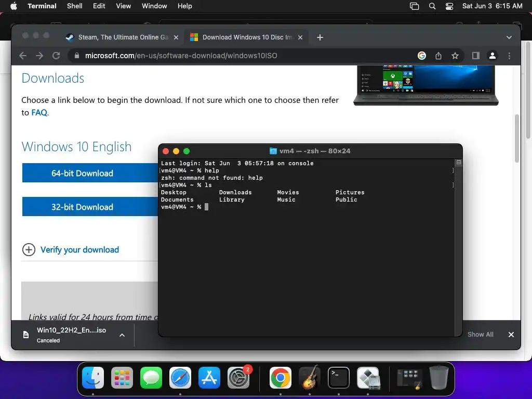Click the Downloads folder name in Terminal output
The image size is (532, 399).
point(235,192)
